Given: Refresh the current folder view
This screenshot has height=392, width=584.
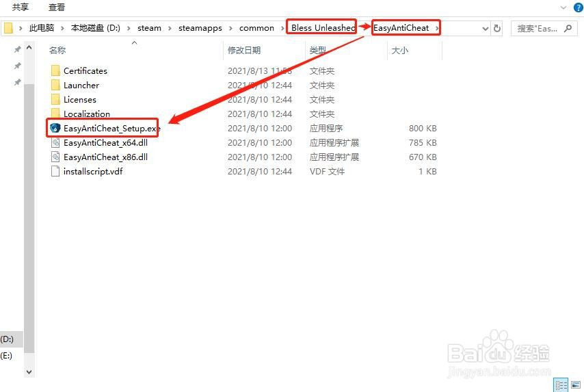Looking at the screenshot, I should tap(497, 28).
